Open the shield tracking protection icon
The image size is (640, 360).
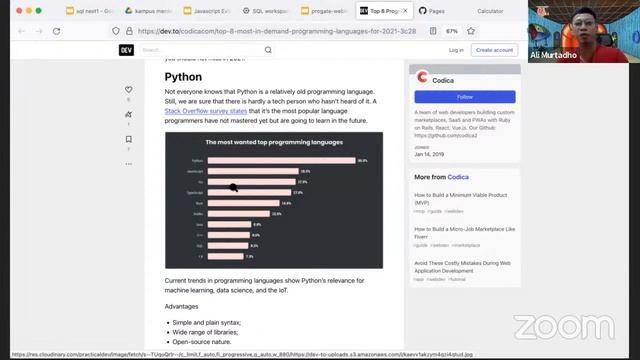pos(116,31)
